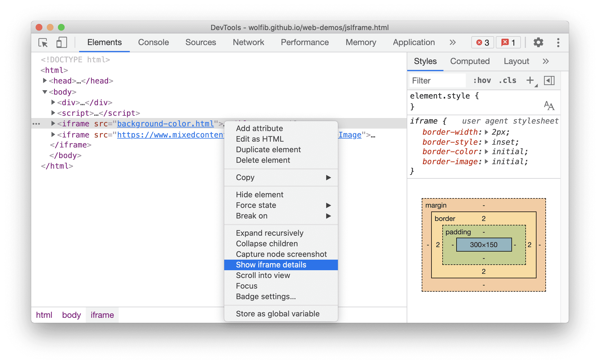This screenshot has height=364, width=600.
Task: Click the Computed styles tab
Action: (470, 61)
